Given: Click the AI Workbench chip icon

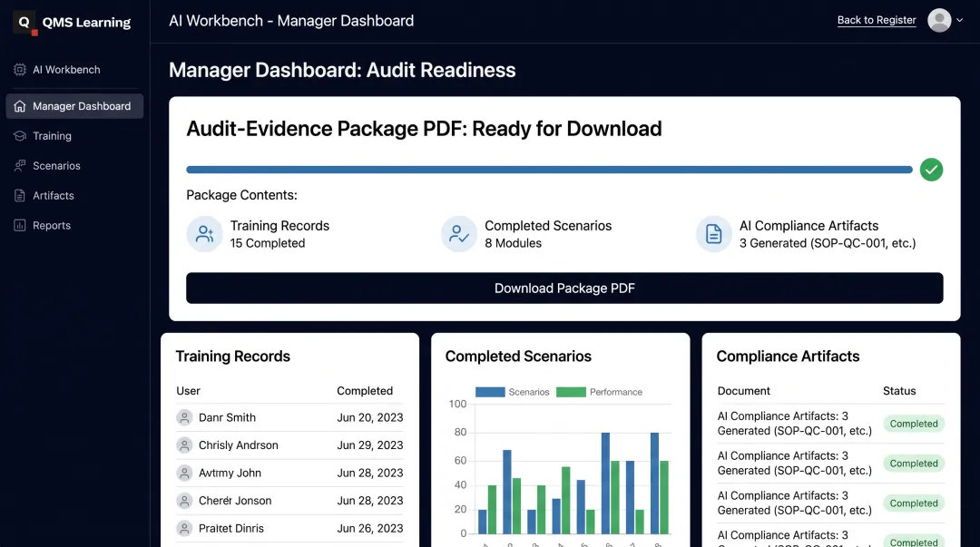Looking at the screenshot, I should pyautogui.click(x=20, y=69).
